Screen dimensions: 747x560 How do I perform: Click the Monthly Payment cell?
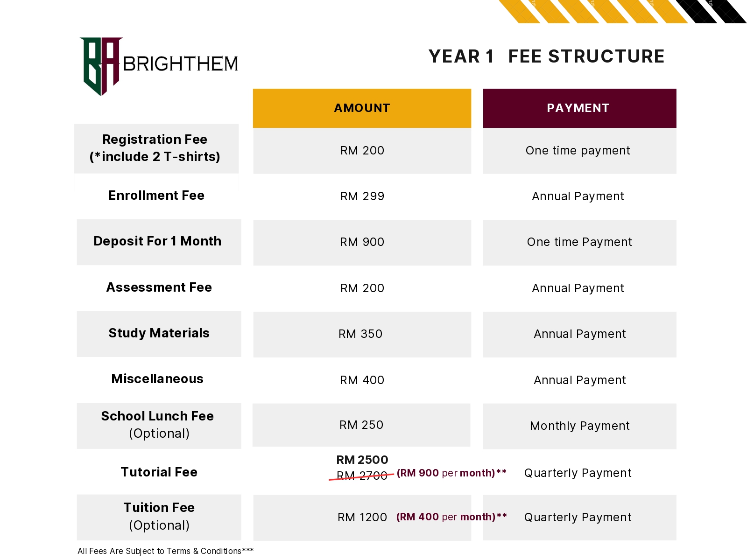(x=579, y=426)
